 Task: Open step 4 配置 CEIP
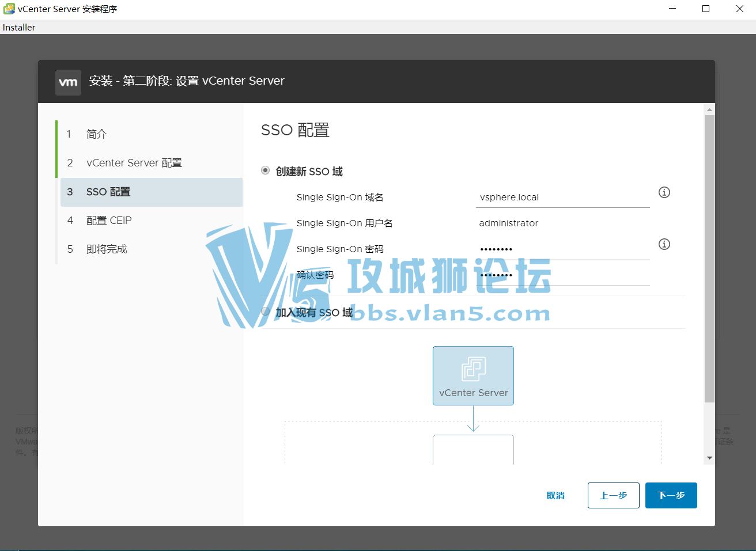[x=109, y=221]
